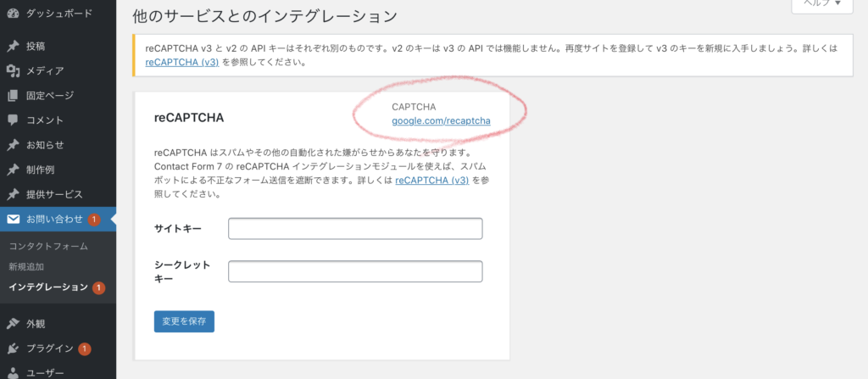Click the paintbrush icon beside 外観
The width and height of the screenshot is (868, 379).
click(14, 324)
